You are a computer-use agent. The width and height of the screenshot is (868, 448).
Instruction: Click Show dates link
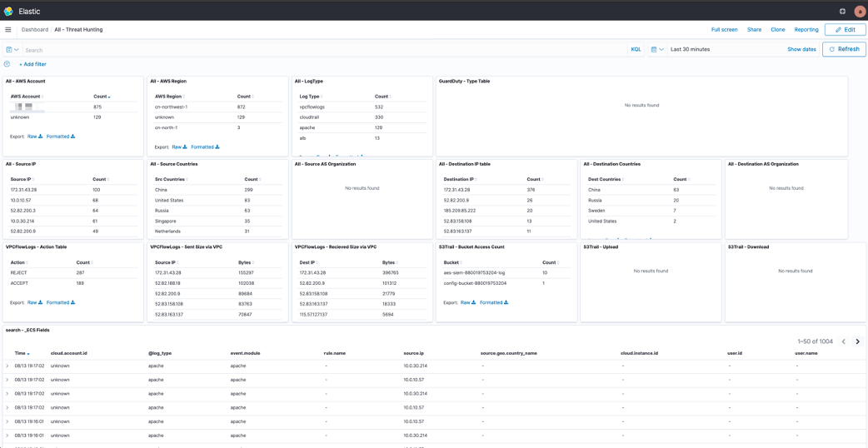(x=801, y=49)
